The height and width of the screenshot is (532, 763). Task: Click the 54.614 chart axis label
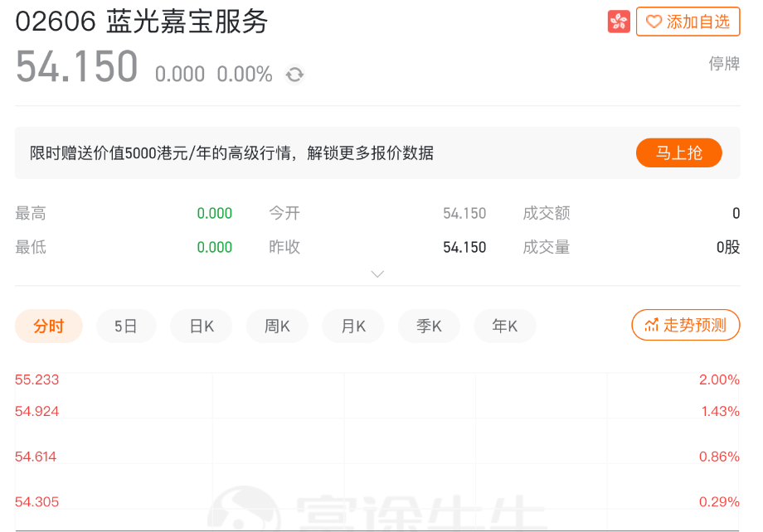click(x=36, y=456)
